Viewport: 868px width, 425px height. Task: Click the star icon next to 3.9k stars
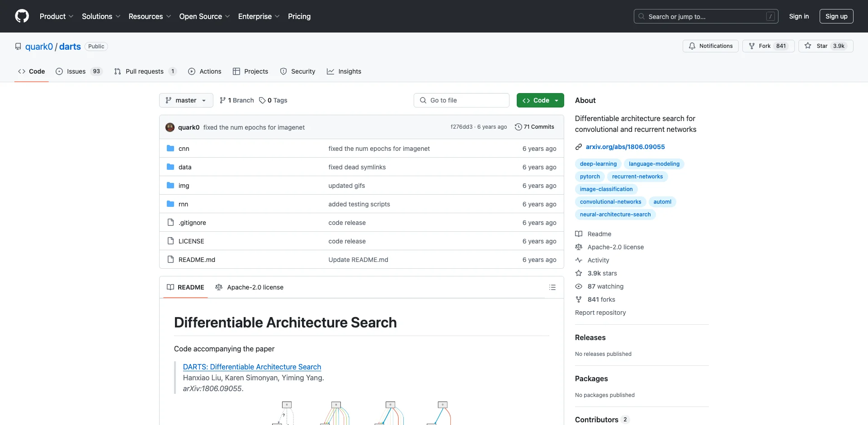click(579, 273)
